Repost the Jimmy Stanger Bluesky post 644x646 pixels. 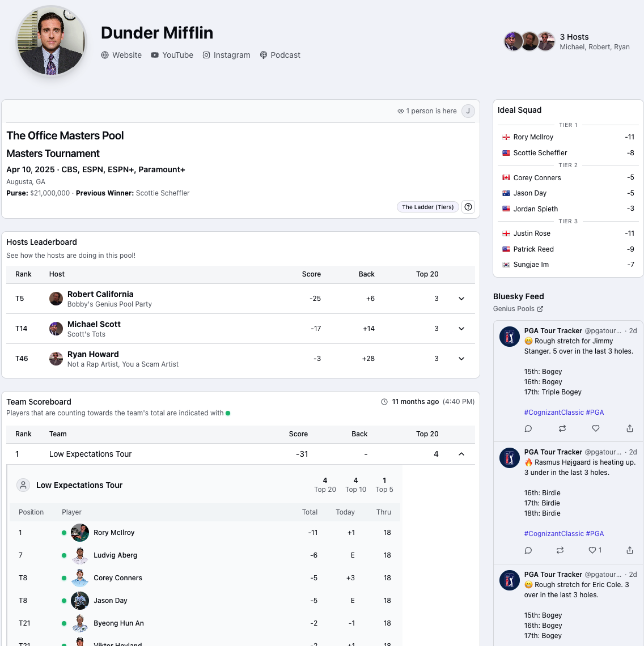[x=562, y=429]
